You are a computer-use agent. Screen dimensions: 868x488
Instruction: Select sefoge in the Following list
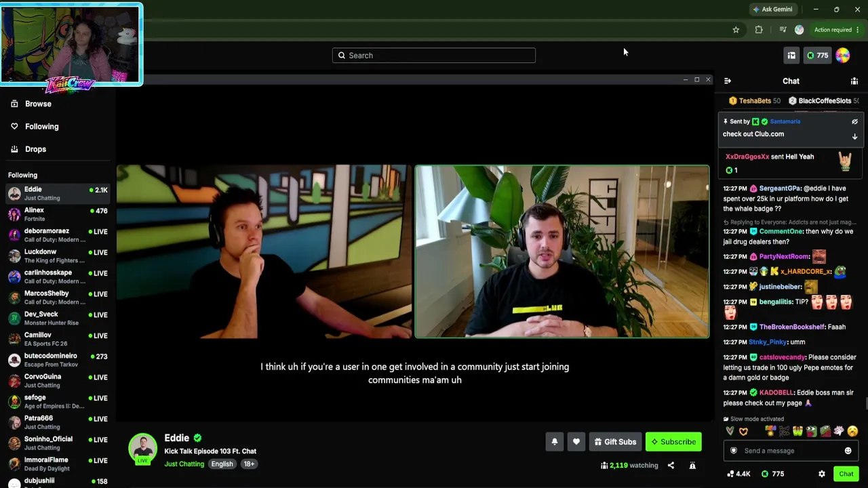(58, 402)
